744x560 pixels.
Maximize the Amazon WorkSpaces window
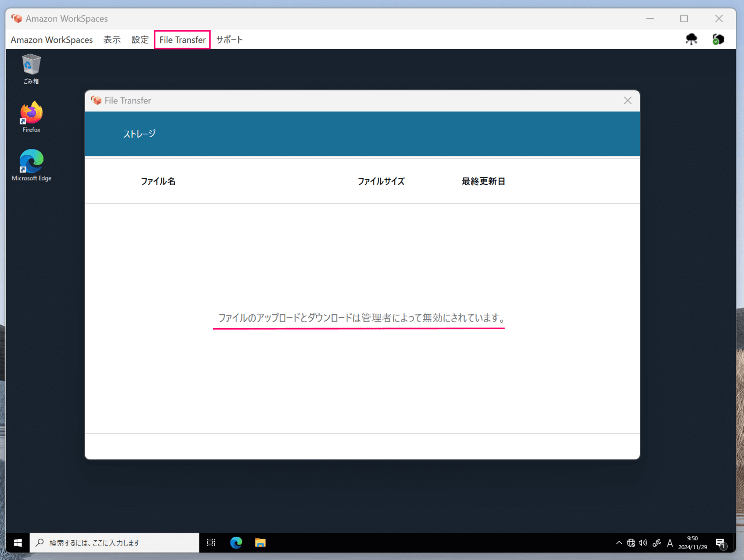[x=684, y=19]
